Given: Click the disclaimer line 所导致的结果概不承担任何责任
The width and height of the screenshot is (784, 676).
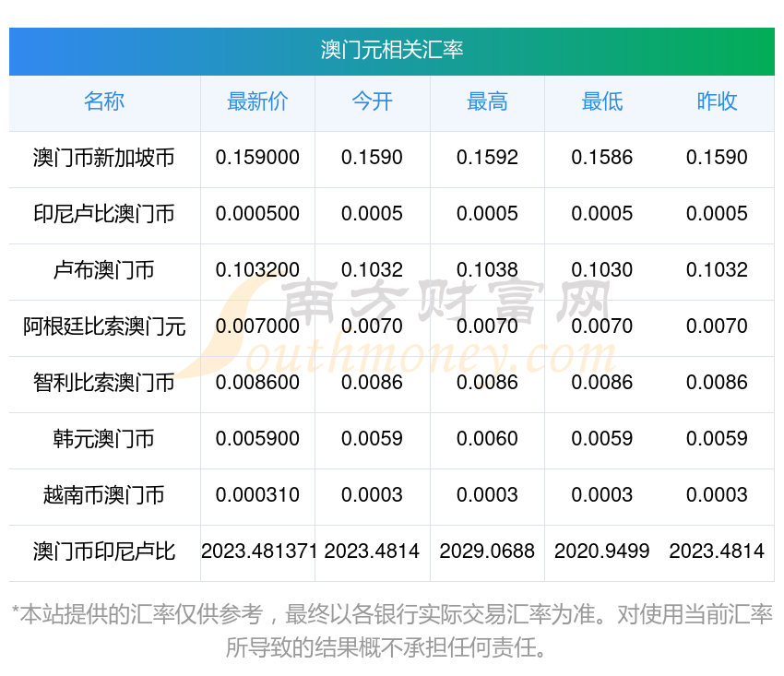Looking at the screenshot, I should 386,647.
